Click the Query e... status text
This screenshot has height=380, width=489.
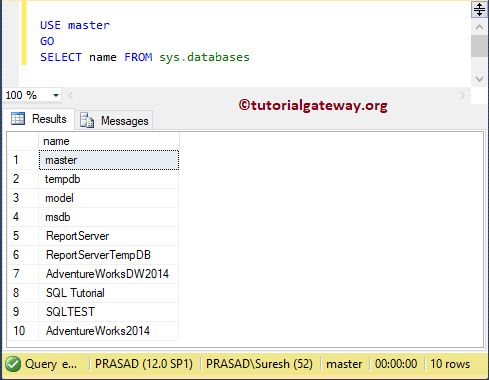[51, 364]
